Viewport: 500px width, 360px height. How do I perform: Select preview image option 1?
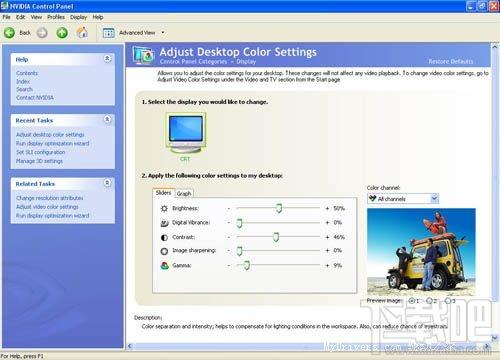(412, 301)
